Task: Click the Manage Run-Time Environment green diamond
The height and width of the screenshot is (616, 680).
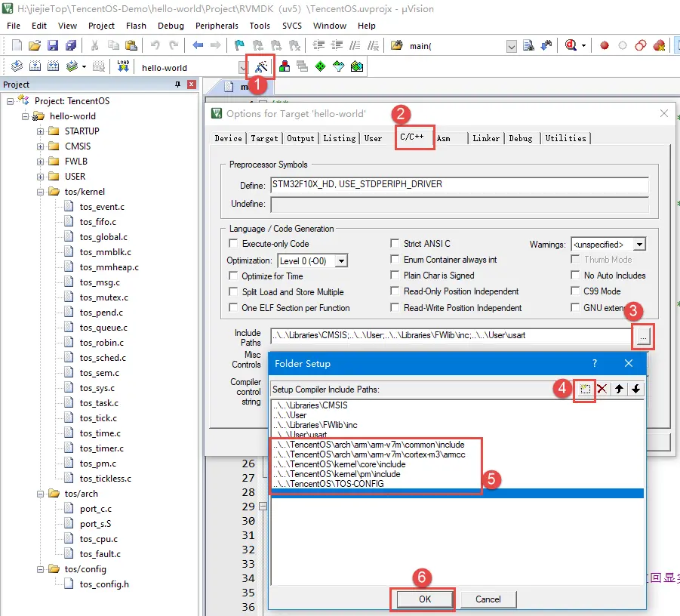Action: [320, 66]
